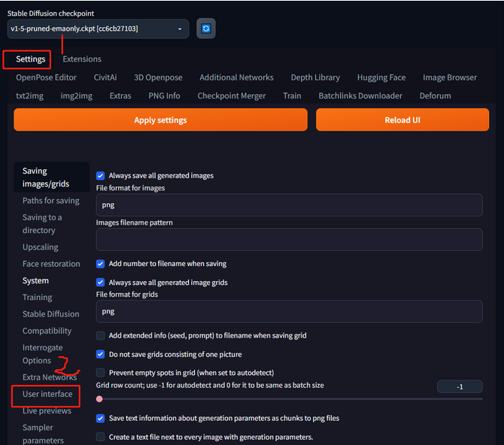The height and width of the screenshot is (445, 504).
Task: Open the Face restoration settings section
Action: (x=51, y=264)
